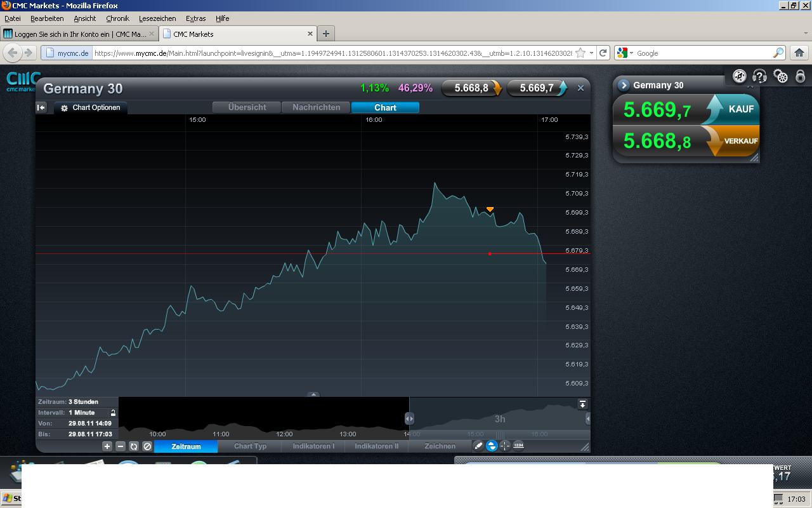This screenshot has height=508, width=812.
Task: Bookmark the page with the star icon
Action: [580, 53]
